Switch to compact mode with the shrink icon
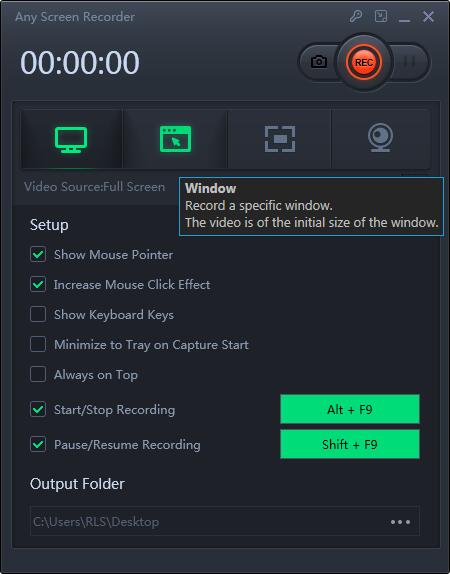450x574 pixels. [381, 16]
